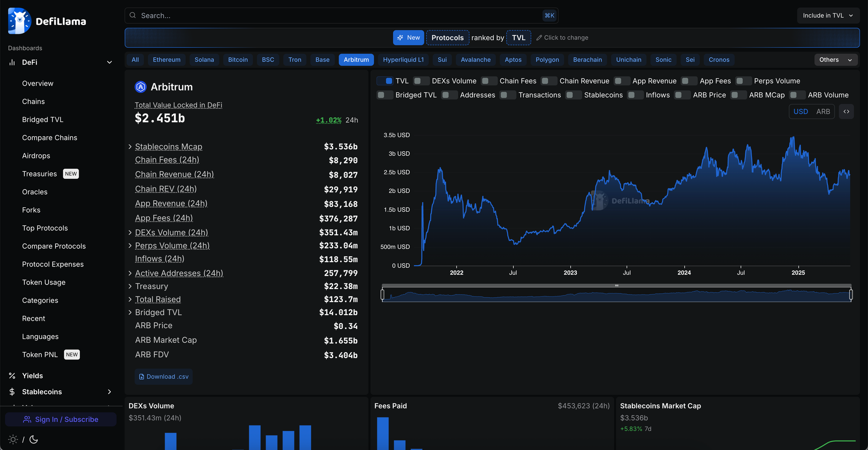Open the Others chains dropdown
The width and height of the screenshot is (868, 450).
click(835, 59)
